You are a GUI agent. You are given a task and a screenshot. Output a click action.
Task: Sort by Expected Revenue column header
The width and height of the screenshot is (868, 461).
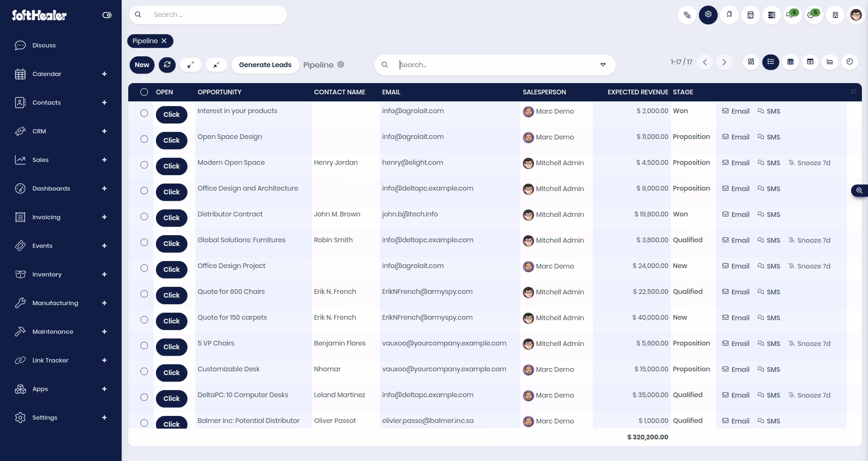click(x=637, y=92)
